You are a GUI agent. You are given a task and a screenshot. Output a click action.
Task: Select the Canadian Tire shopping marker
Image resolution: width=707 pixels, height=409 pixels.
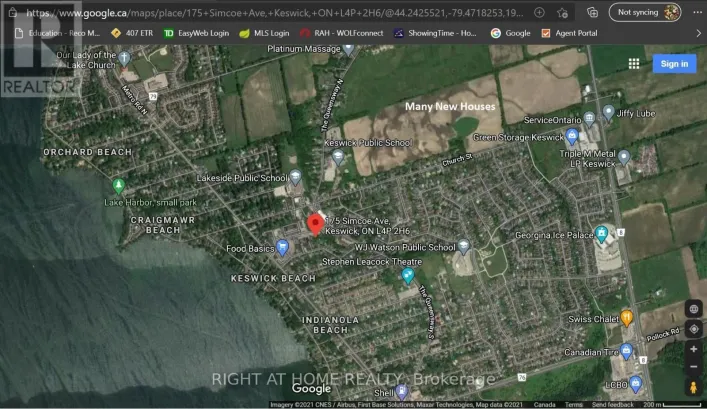626,351
